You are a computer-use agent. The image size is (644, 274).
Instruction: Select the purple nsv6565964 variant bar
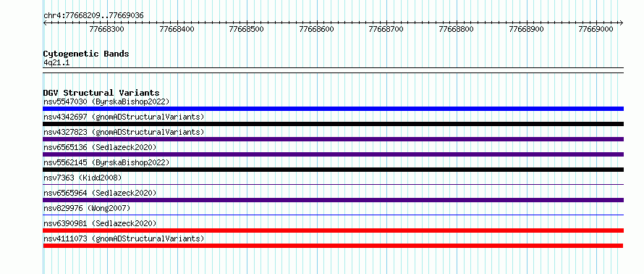(x=333, y=200)
